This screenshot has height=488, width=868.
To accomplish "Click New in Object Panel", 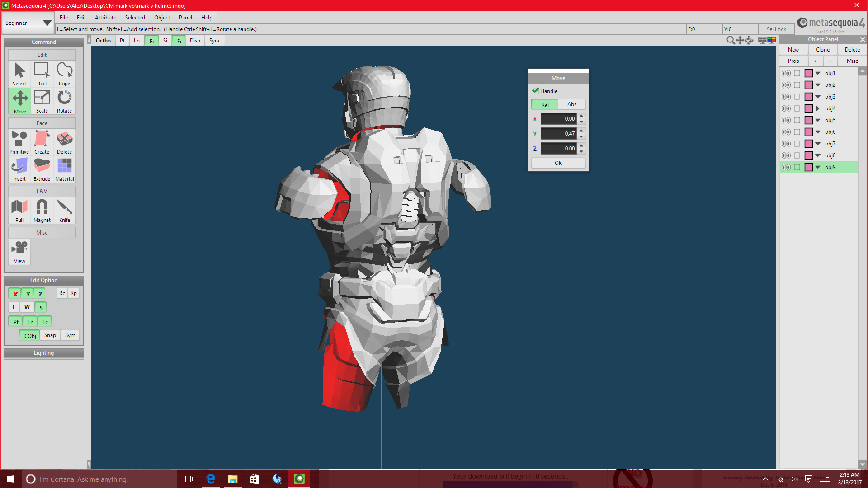I will 793,50.
